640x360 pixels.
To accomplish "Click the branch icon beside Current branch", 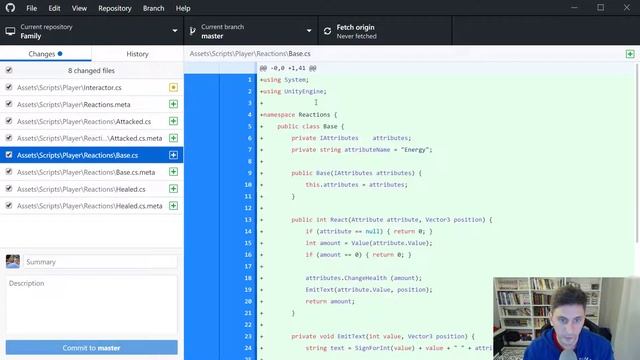I will click(x=193, y=31).
